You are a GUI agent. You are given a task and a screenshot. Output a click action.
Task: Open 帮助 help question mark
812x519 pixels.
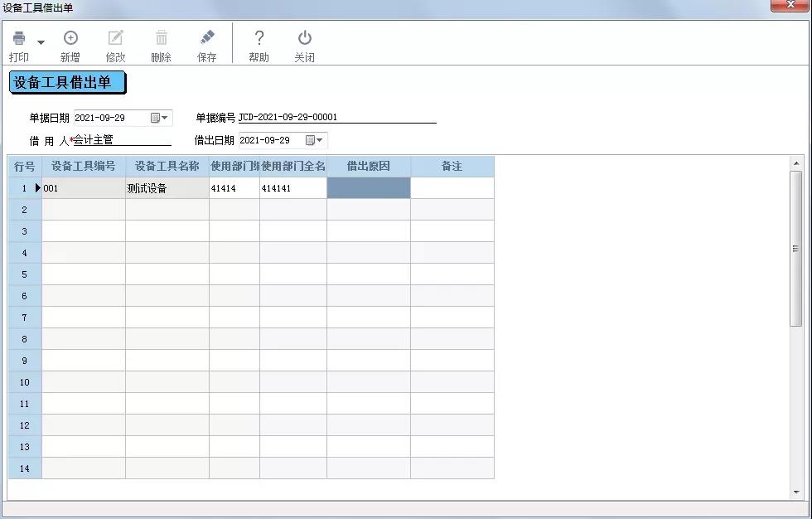(x=259, y=38)
